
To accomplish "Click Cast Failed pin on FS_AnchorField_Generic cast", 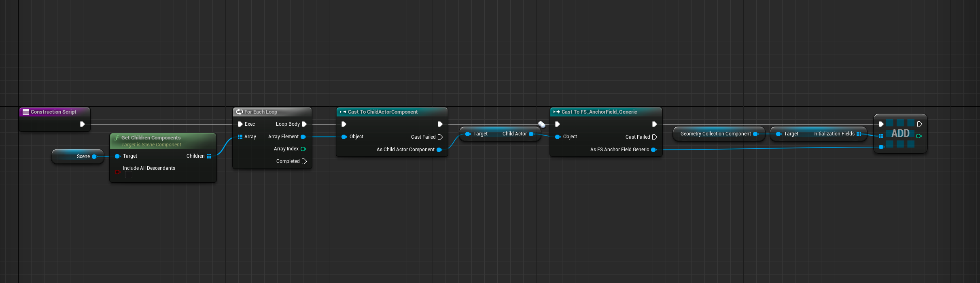I will (655, 137).
